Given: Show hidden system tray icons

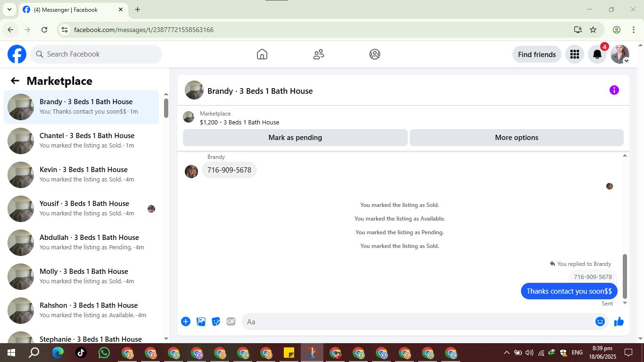Looking at the screenshot, I should point(507,353).
